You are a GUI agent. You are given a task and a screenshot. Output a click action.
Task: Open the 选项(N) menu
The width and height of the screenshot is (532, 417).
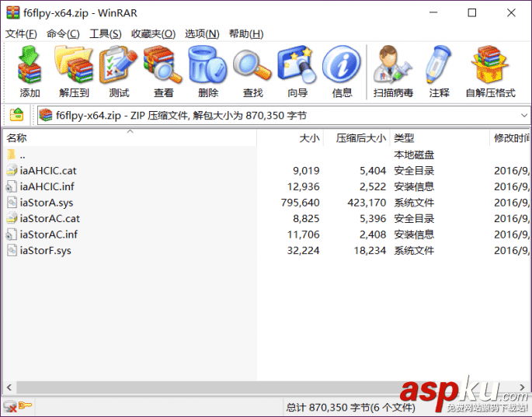coord(202,33)
